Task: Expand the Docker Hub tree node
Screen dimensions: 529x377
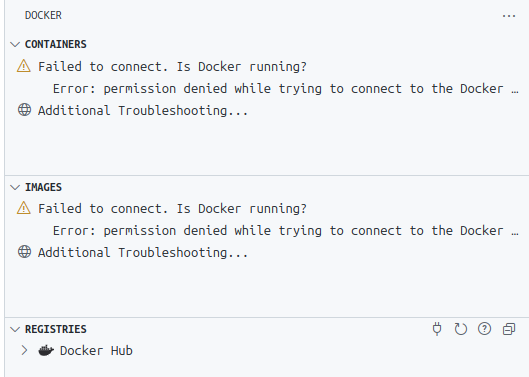Action: point(24,350)
